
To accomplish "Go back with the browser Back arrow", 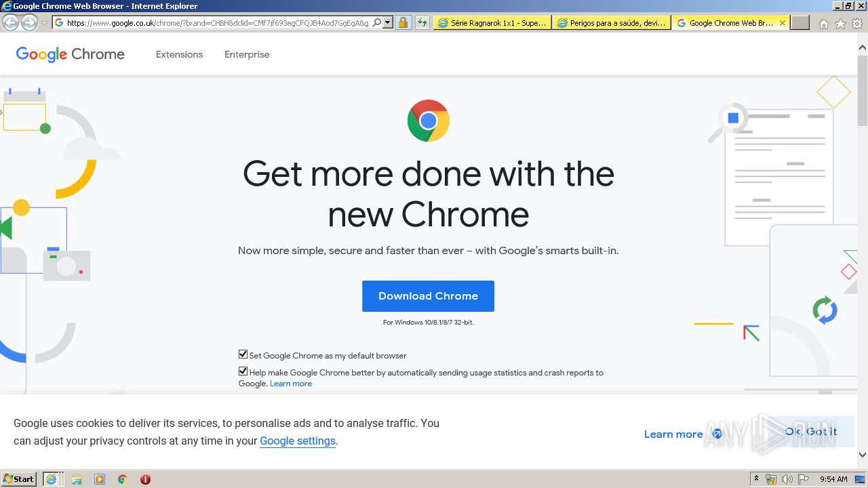I will (x=10, y=22).
